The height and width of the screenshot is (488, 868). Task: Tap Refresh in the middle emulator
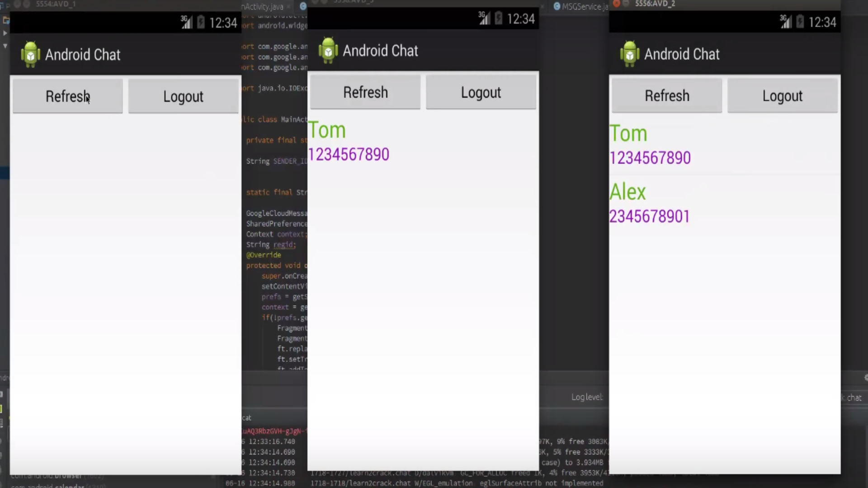click(365, 93)
